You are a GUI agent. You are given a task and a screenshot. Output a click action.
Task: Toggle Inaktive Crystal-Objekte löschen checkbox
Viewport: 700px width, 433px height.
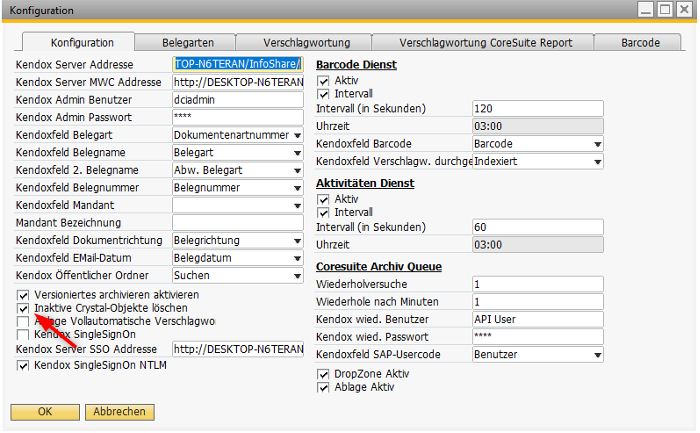pyautogui.click(x=23, y=309)
